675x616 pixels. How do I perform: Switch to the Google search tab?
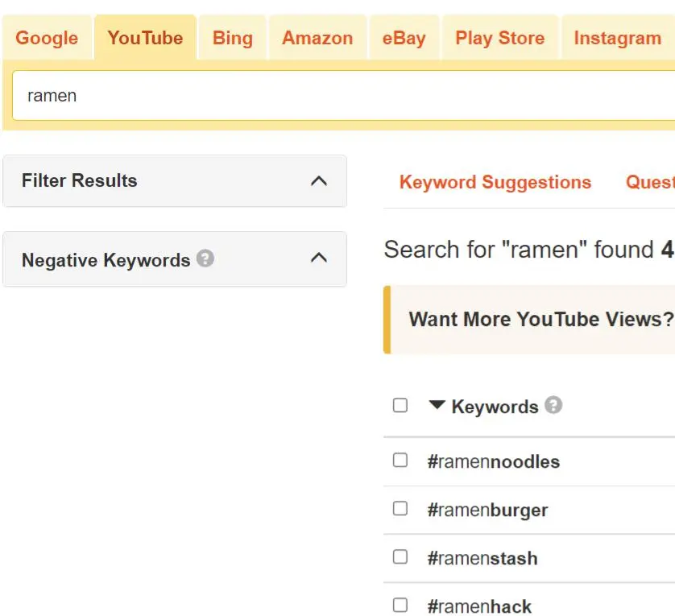pyautogui.click(x=47, y=37)
